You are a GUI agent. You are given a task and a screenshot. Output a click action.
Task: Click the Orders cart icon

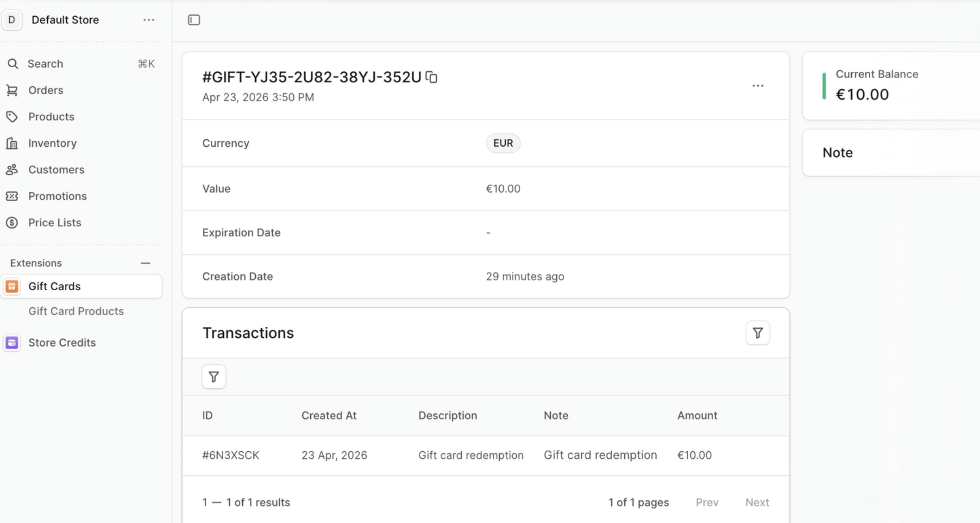tap(12, 90)
